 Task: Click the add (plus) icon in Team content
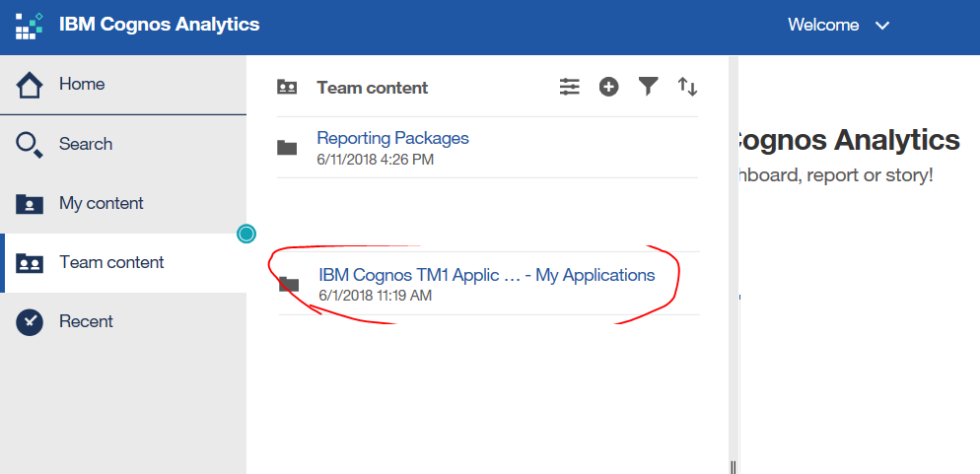608,87
